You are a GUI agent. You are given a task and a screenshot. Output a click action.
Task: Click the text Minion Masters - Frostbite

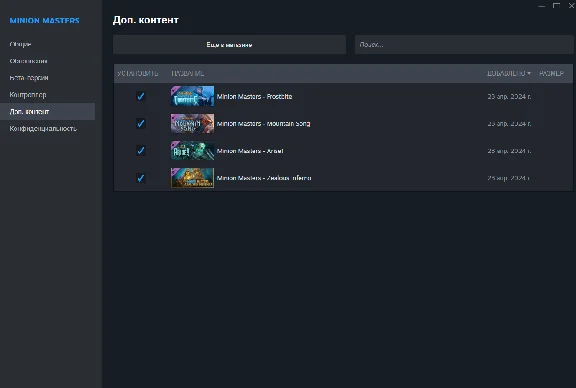tap(255, 97)
